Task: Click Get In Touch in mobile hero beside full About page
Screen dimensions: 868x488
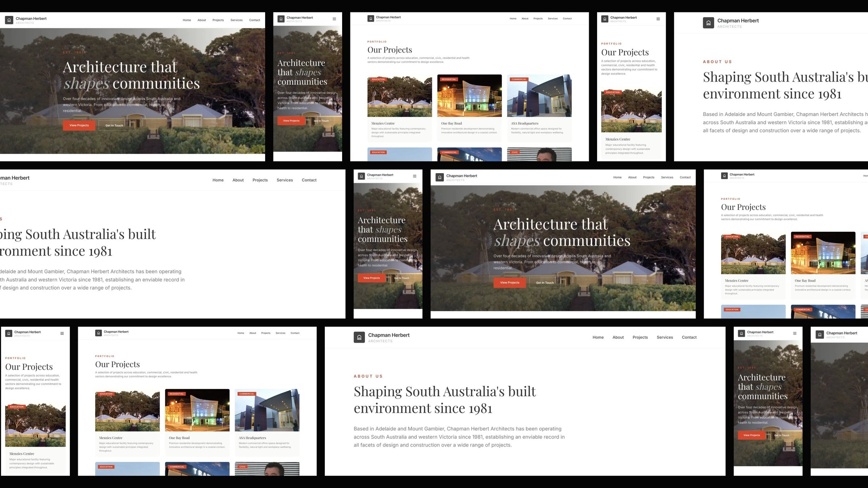Action: (782, 435)
